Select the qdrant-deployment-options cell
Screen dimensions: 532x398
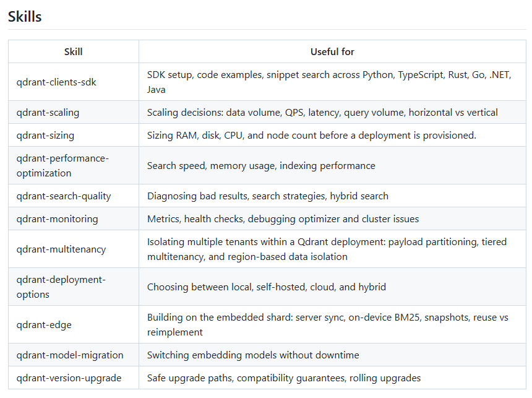(x=73, y=287)
